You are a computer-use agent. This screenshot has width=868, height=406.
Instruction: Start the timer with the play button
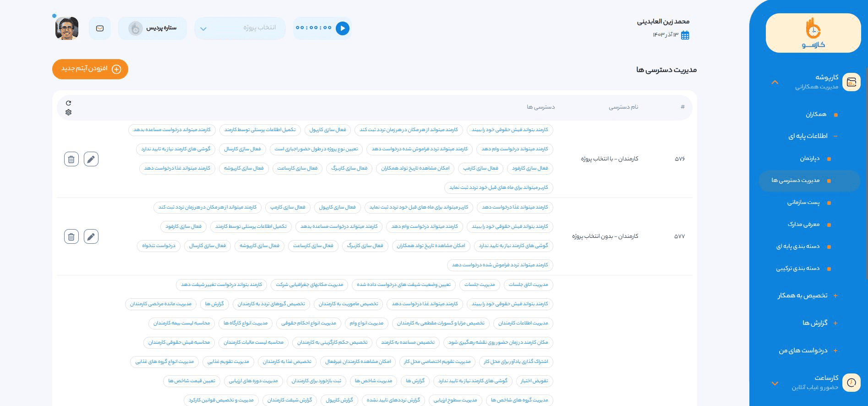click(342, 28)
